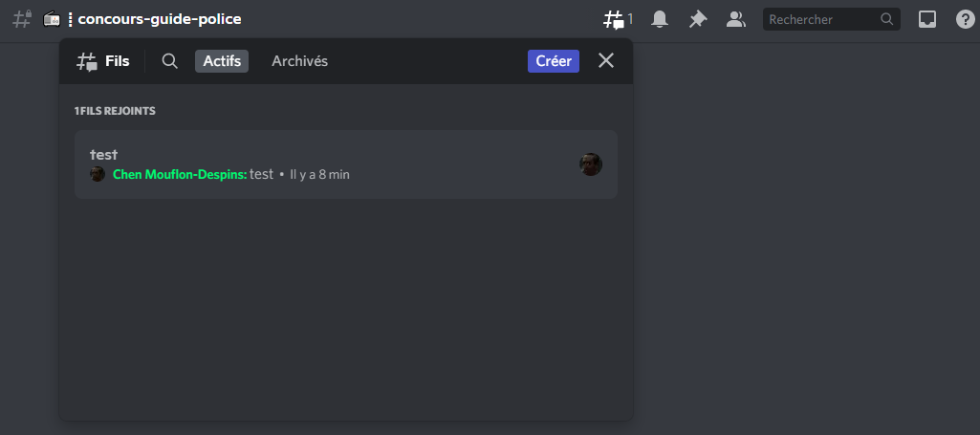Click the Rechercher search field
Viewport: 980px width, 435px height.
[831, 19]
